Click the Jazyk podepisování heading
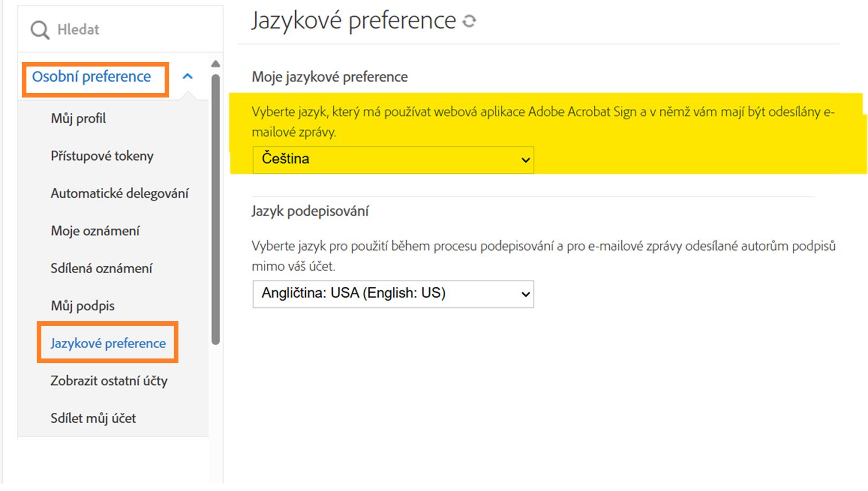The height and width of the screenshot is (491, 868). click(x=310, y=211)
